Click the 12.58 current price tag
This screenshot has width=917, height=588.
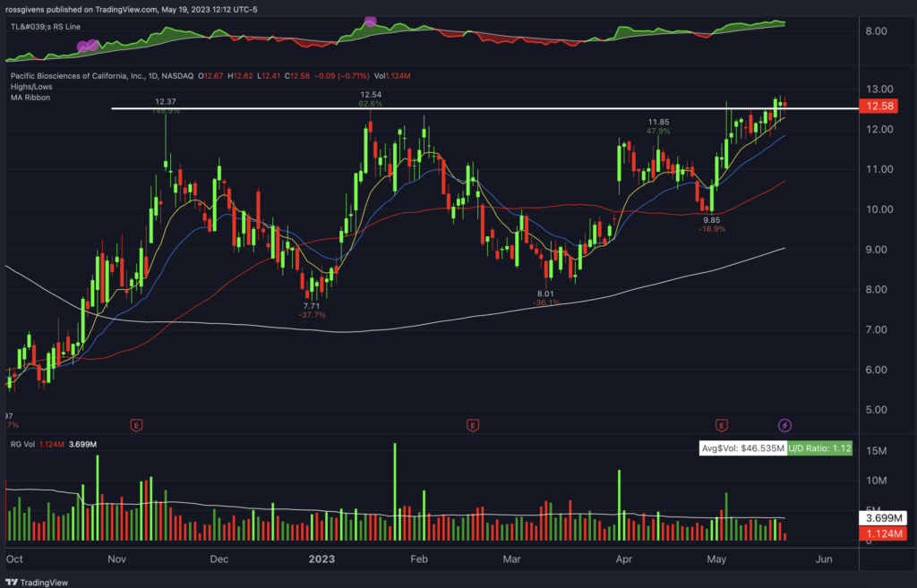[x=879, y=106]
